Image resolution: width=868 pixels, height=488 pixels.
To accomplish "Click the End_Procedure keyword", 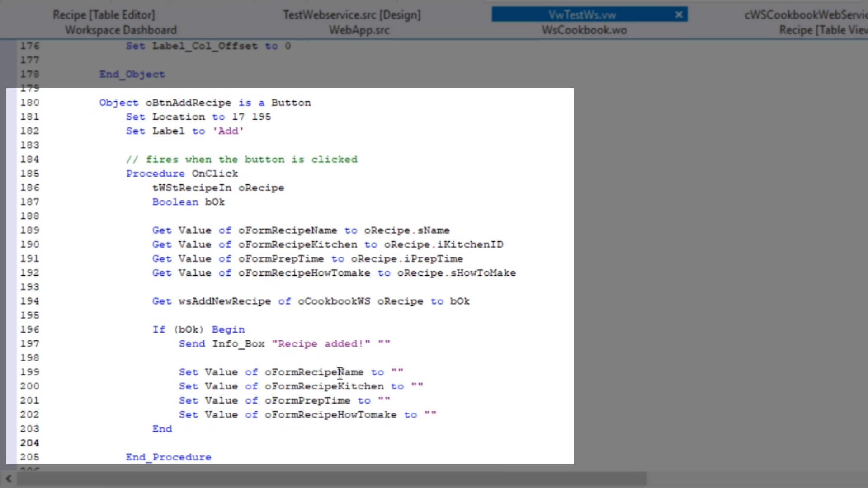I will [x=169, y=457].
